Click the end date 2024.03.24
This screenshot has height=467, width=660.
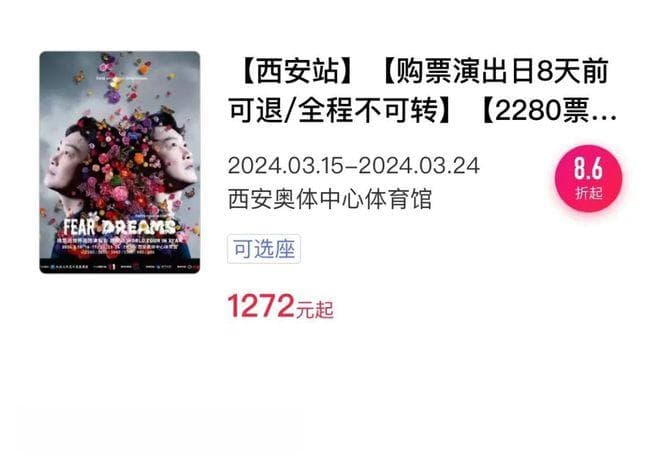[419, 165]
